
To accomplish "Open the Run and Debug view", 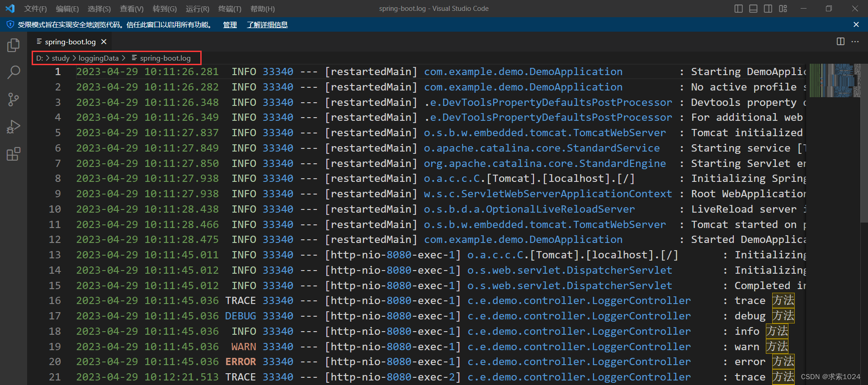I will pyautogui.click(x=14, y=127).
